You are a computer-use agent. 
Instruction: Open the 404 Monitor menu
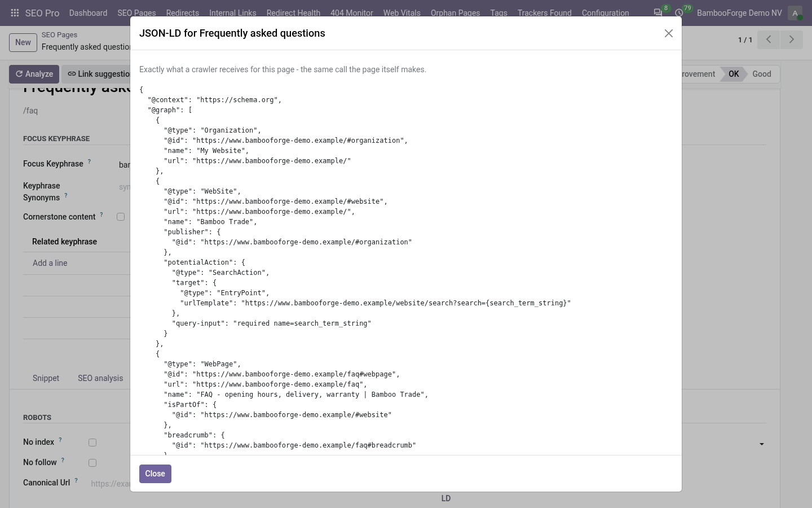[x=352, y=13]
